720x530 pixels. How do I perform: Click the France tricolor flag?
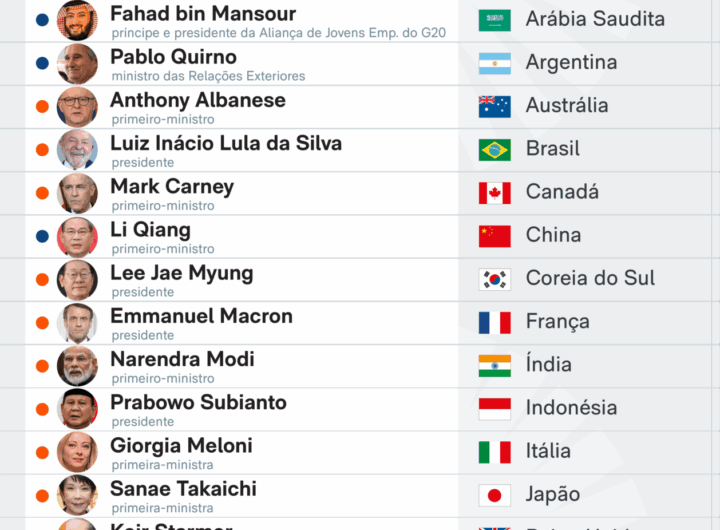tap(494, 322)
